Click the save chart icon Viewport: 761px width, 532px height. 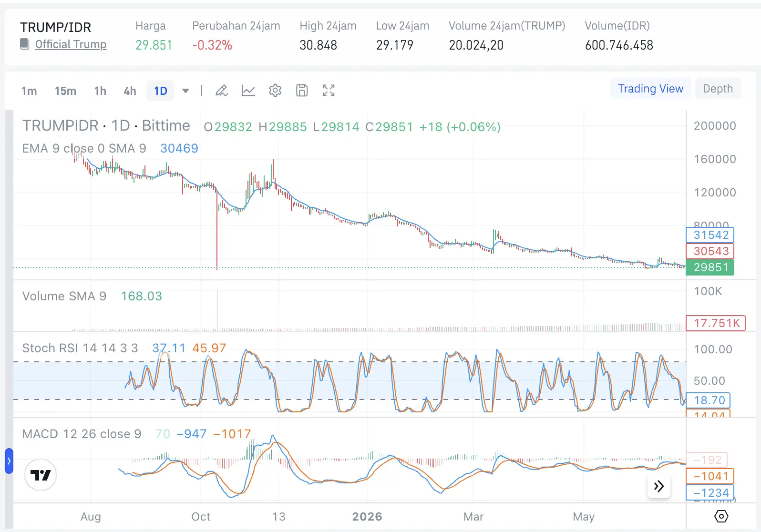click(x=302, y=90)
